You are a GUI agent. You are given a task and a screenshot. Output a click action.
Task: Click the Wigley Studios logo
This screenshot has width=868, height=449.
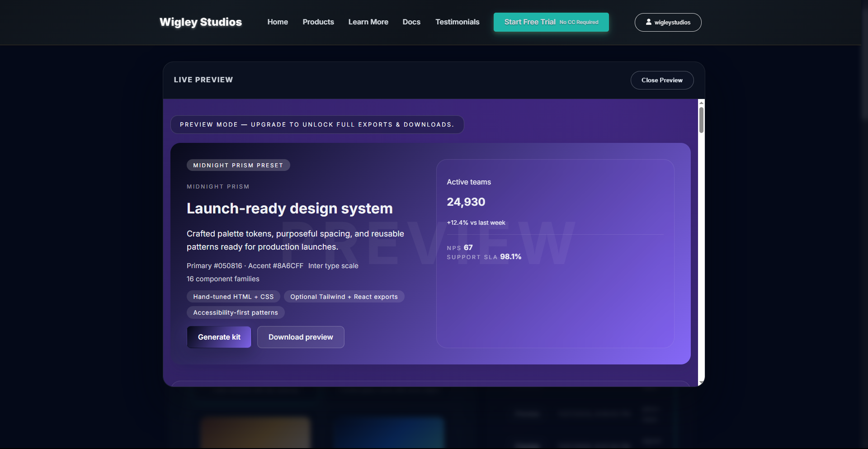pyautogui.click(x=200, y=22)
